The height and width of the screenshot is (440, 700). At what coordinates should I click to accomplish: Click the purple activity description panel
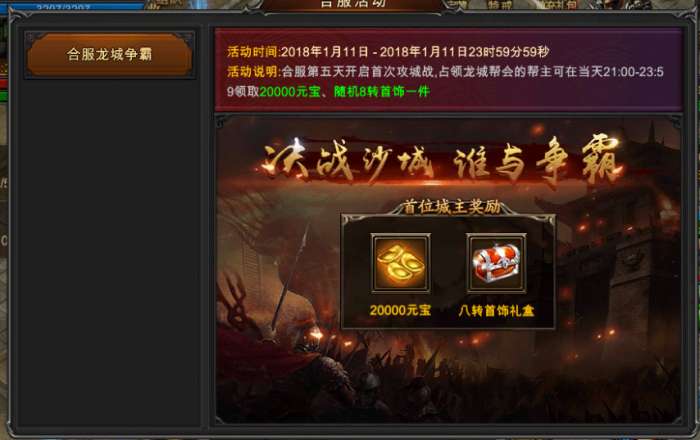coord(448,70)
